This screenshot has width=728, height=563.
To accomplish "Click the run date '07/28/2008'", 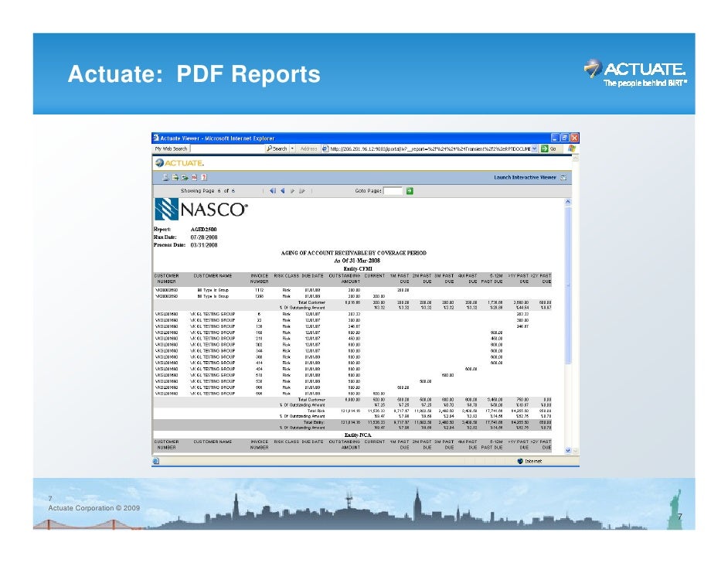I will click(204, 237).
